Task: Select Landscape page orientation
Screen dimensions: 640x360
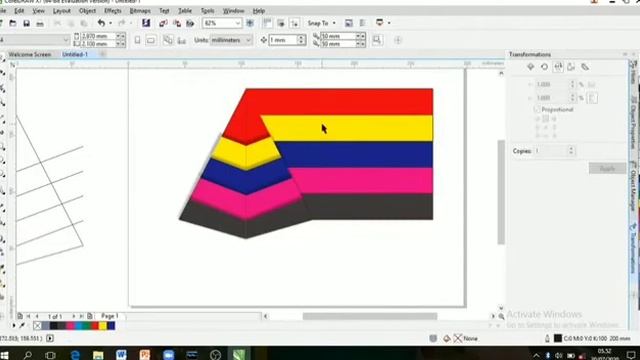Action: coord(151,40)
